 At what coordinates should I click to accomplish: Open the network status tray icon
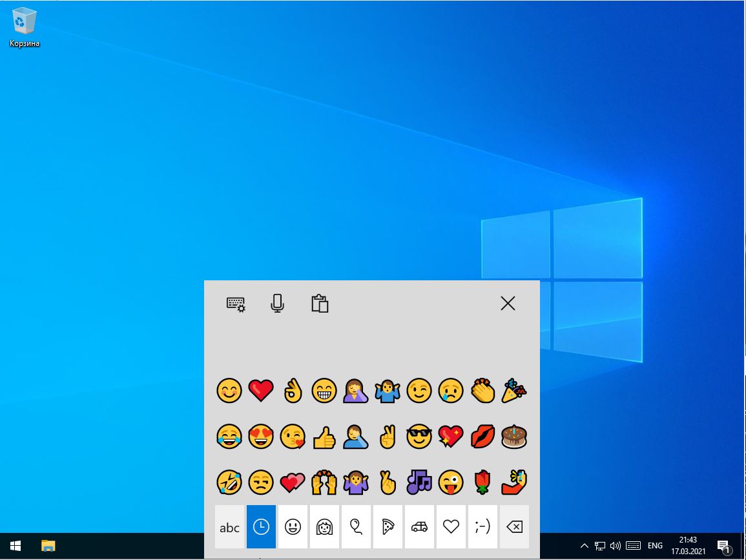(600, 546)
